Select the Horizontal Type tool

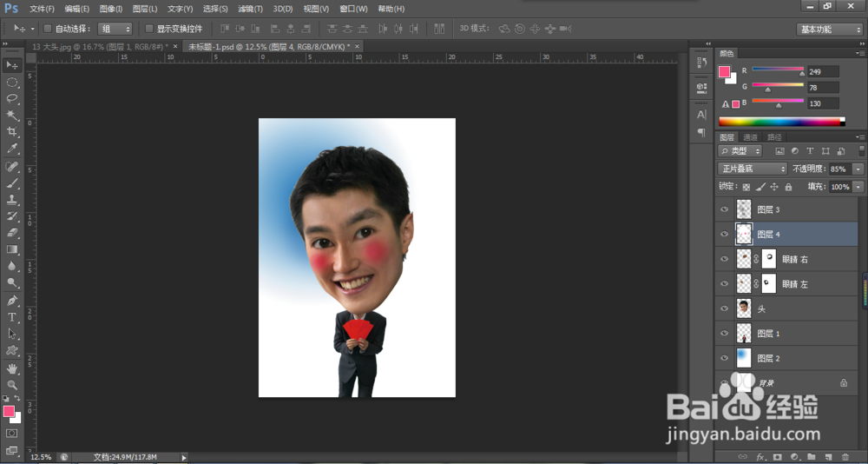(x=12, y=317)
